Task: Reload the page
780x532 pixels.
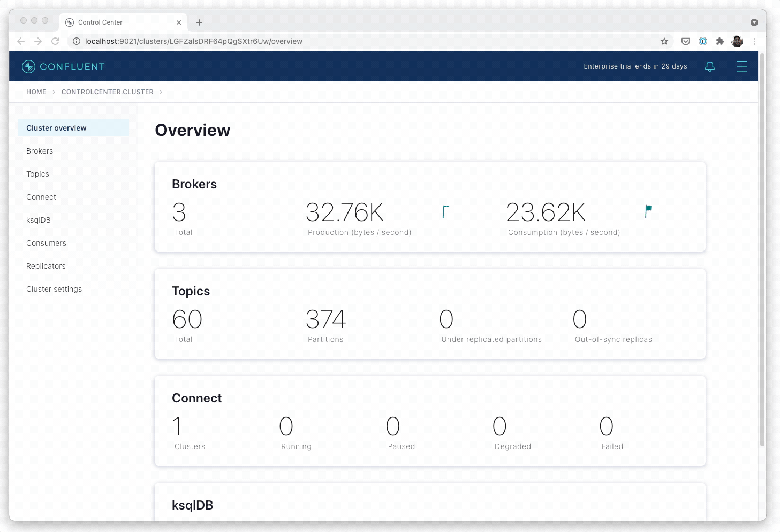Action: tap(55, 41)
